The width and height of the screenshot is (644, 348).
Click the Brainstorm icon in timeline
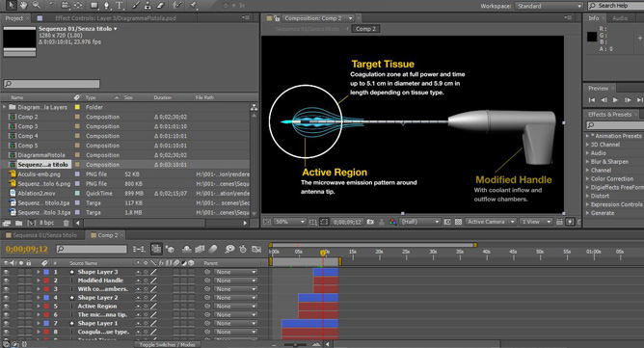(229, 249)
